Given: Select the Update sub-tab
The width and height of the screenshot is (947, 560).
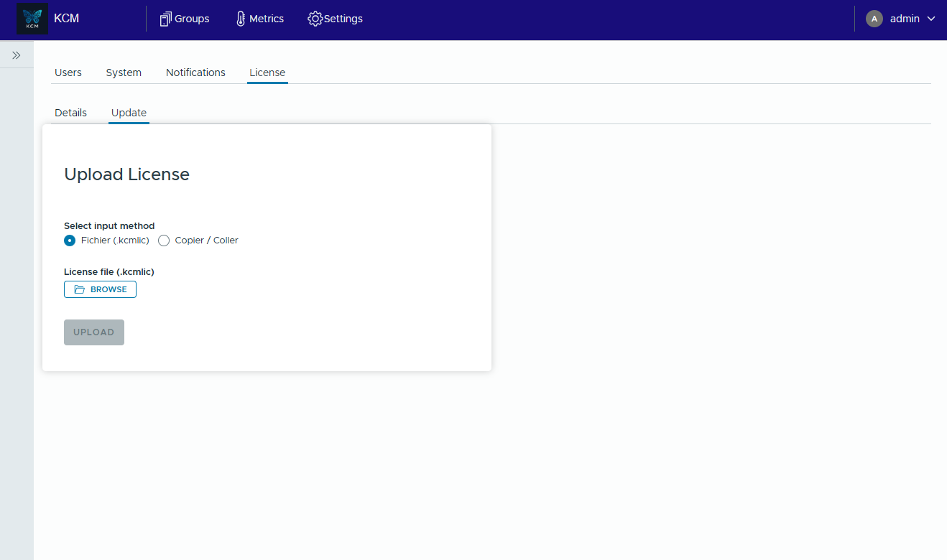Looking at the screenshot, I should pyautogui.click(x=129, y=113).
